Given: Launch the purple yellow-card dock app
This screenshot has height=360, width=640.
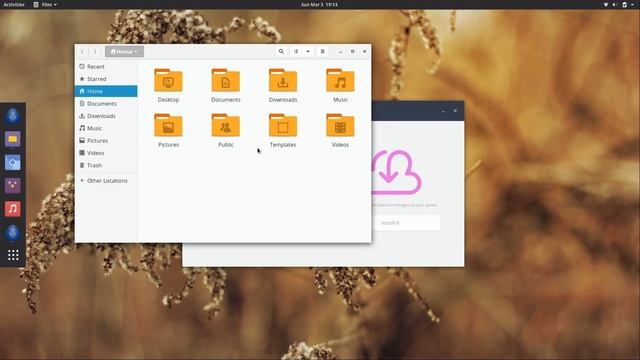Looking at the screenshot, I should pos(13,139).
